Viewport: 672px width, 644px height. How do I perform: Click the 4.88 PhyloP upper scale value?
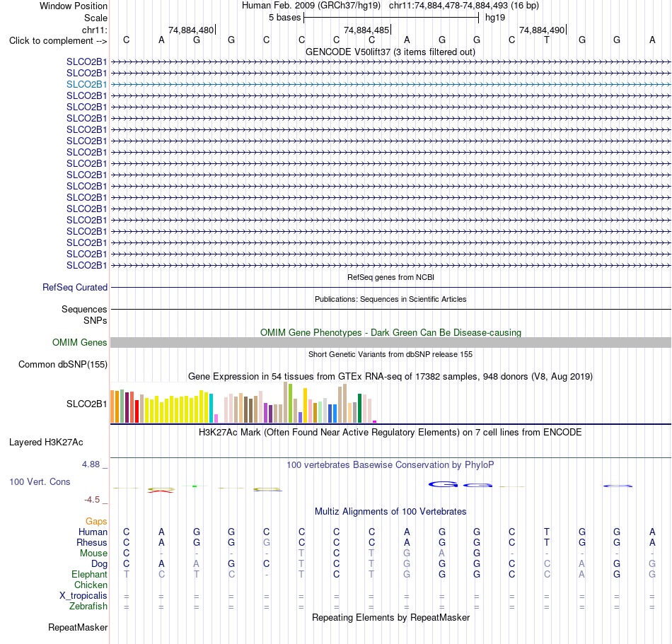click(91, 464)
